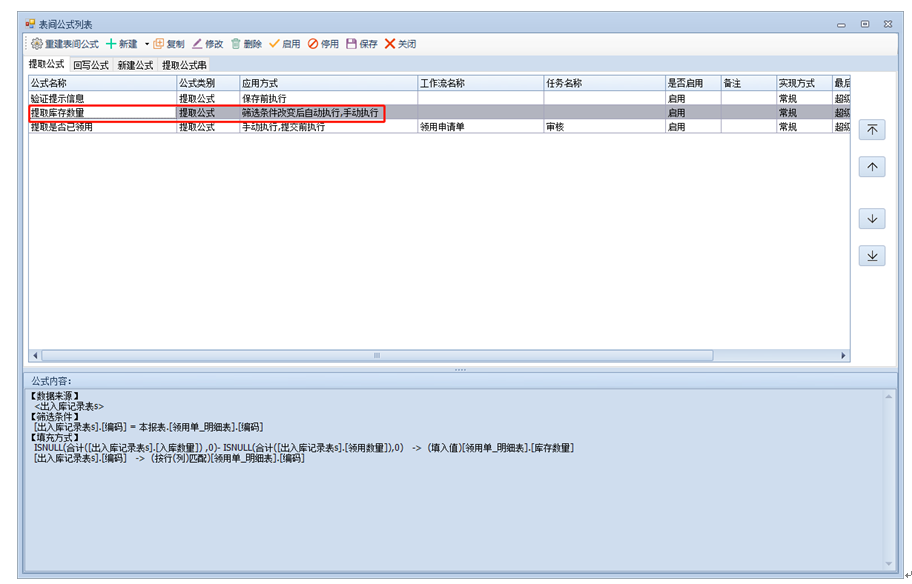
Task: Click the 删除 delete toolbar button
Action: 246,44
